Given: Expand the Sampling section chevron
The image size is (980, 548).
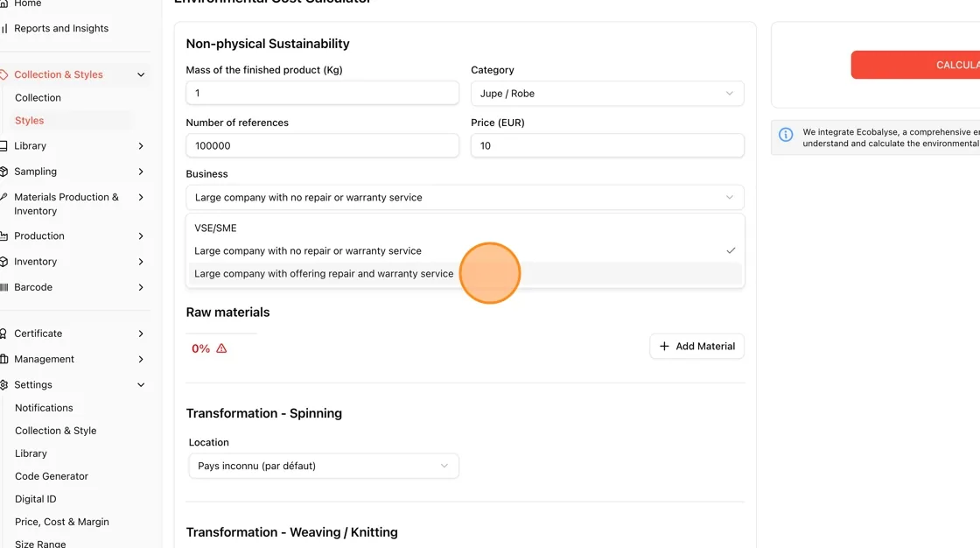Looking at the screenshot, I should [141, 172].
